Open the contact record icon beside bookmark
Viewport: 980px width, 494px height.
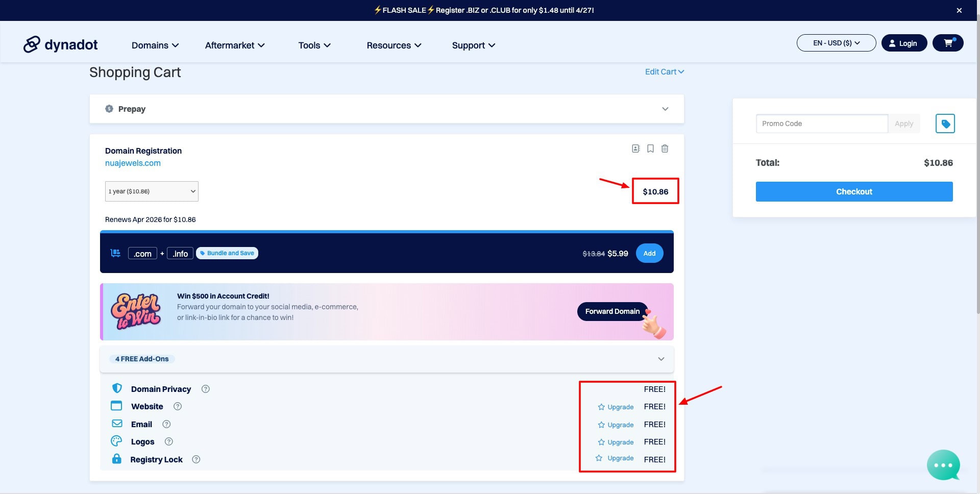(x=635, y=149)
